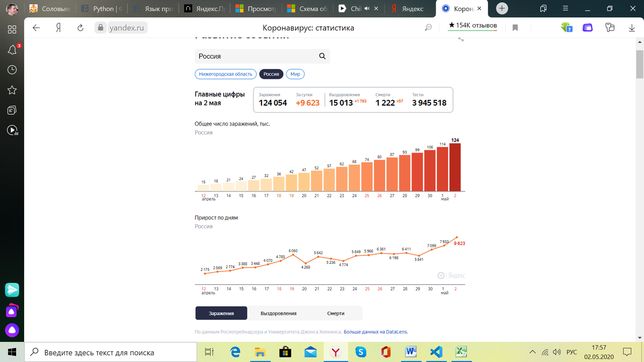Switch to the Схема об tab
The width and height of the screenshot is (644, 362).
pyautogui.click(x=308, y=9)
